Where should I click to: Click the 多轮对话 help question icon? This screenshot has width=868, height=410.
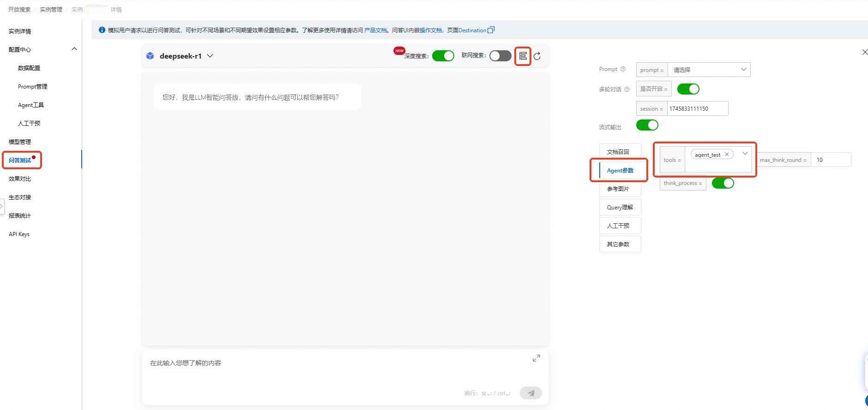point(627,89)
